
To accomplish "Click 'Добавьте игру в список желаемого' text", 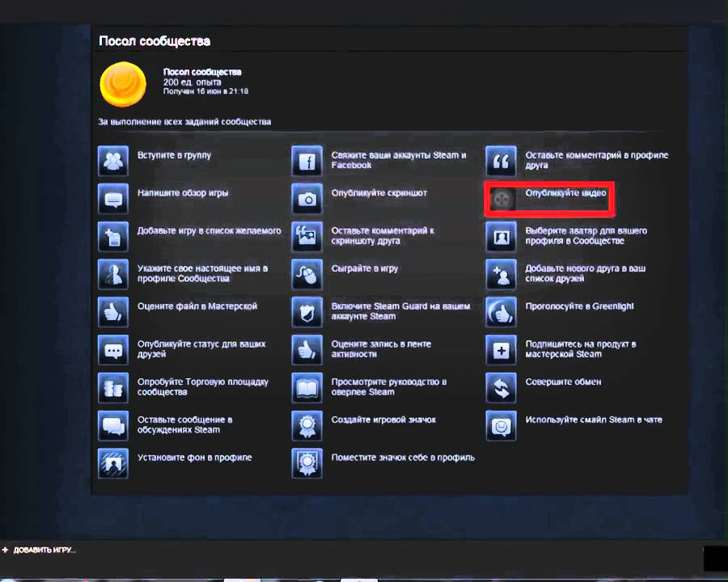I will [209, 230].
